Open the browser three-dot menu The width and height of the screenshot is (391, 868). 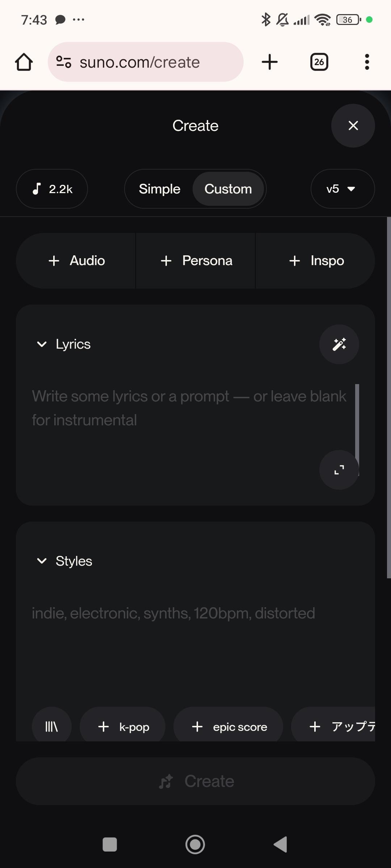coord(367,62)
